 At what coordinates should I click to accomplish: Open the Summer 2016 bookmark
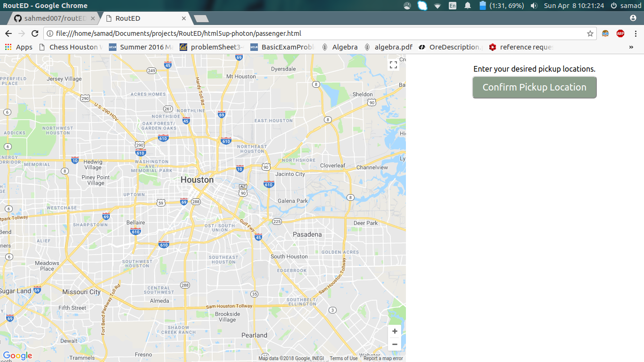point(141,47)
